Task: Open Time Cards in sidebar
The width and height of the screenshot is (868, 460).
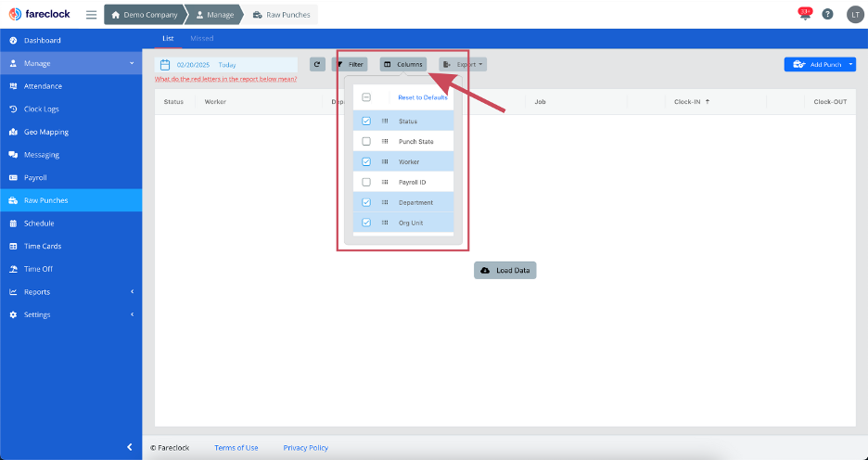Action: point(70,247)
